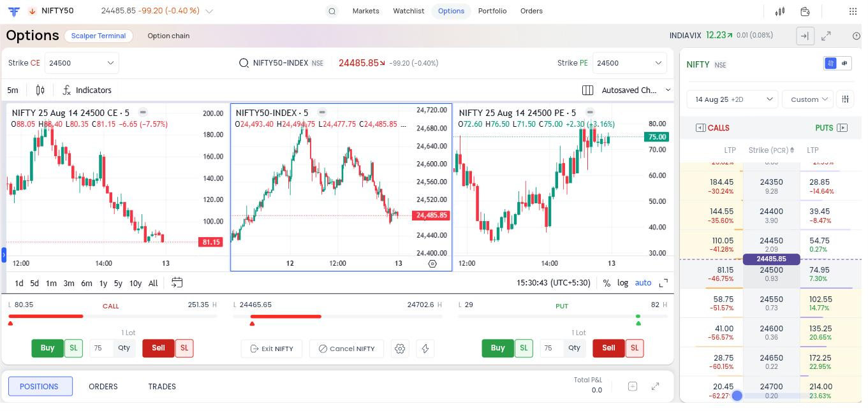The image size is (868, 411).
Task: Open the wallet funds icon
Action: tap(805, 11)
